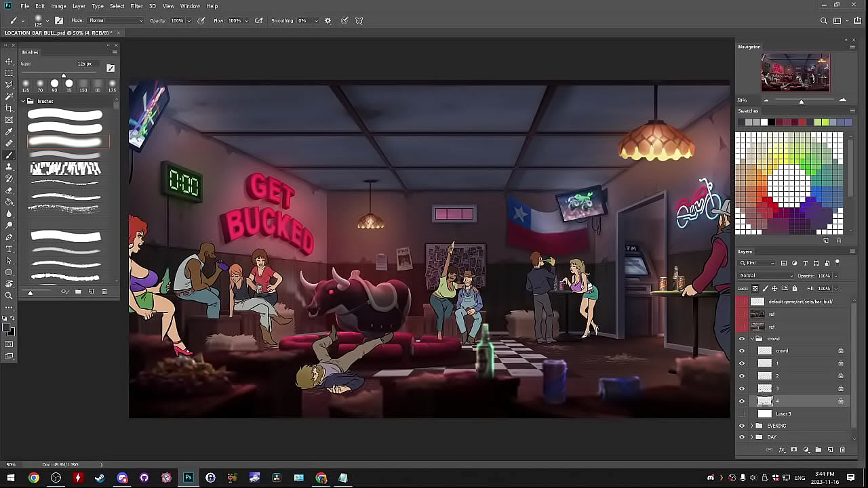Select the Crop tool
Image resolution: width=868 pixels, height=488 pixels.
pyautogui.click(x=9, y=108)
